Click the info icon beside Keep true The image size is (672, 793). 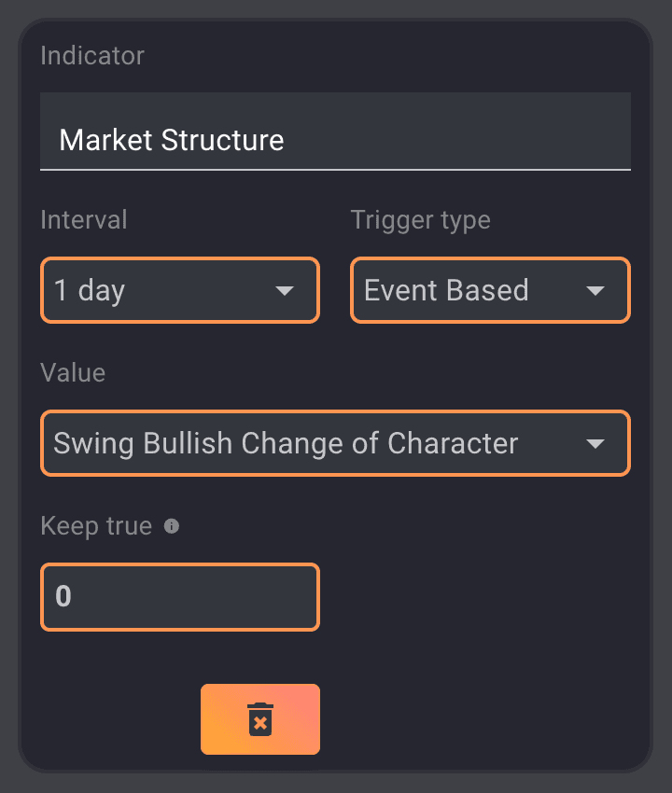tap(172, 526)
